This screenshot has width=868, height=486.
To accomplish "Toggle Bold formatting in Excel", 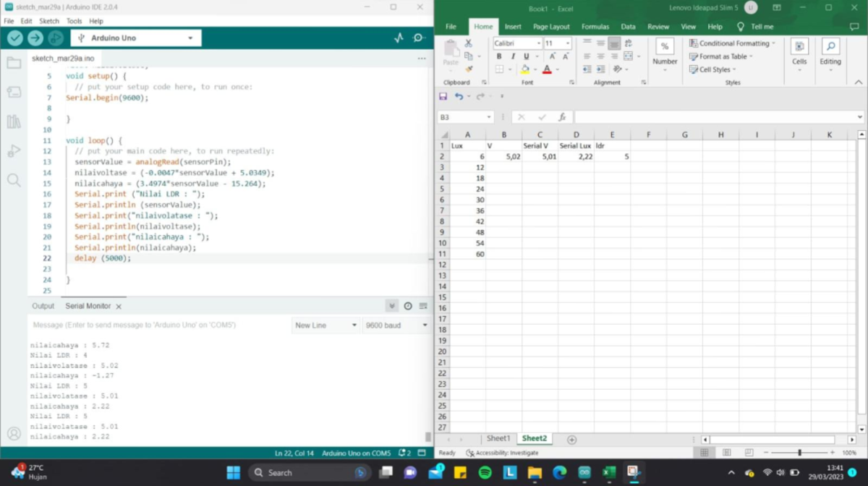I will tap(499, 56).
